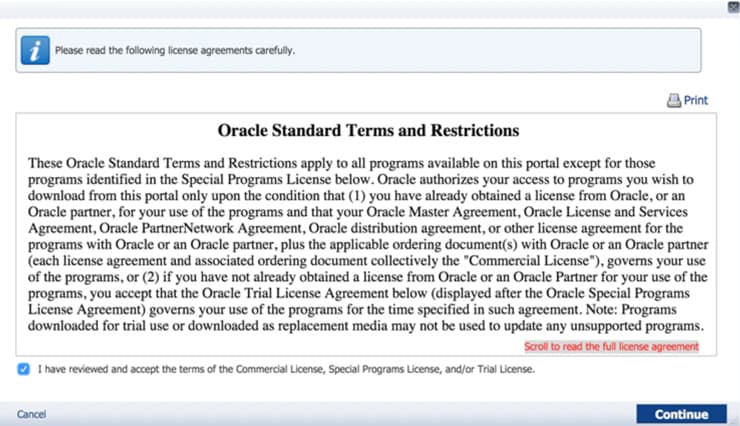This screenshot has height=426, width=740.
Task: Click 'Please read the following license agreements carefully.'
Action: tap(175, 50)
